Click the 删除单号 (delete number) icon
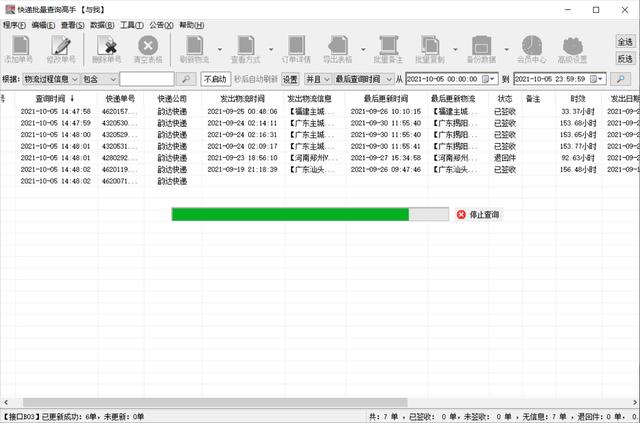640x423 pixels. pyautogui.click(x=105, y=45)
